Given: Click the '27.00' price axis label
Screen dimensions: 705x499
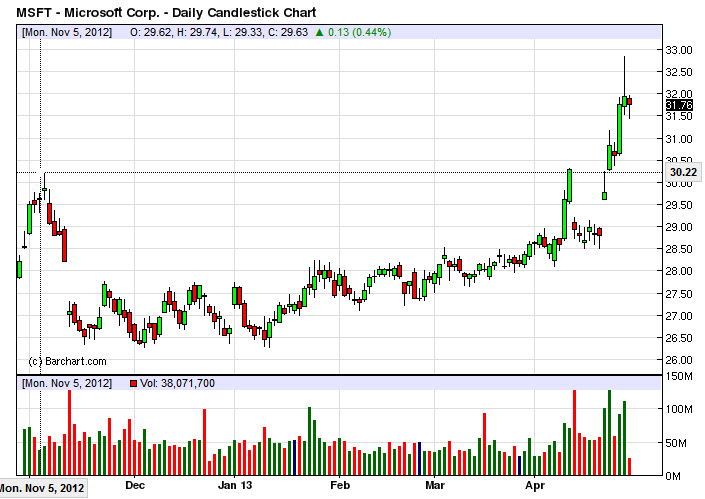Looking at the screenshot, I should point(679,316).
